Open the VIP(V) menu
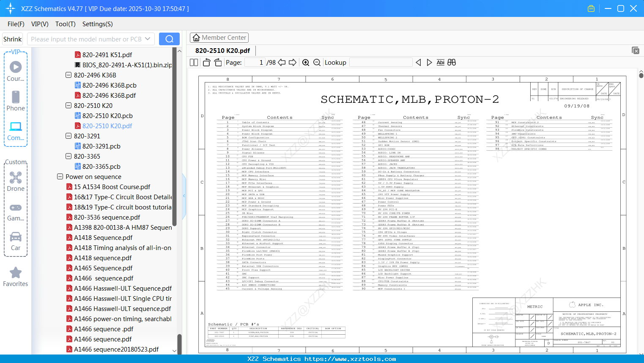644x363 pixels. click(40, 24)
